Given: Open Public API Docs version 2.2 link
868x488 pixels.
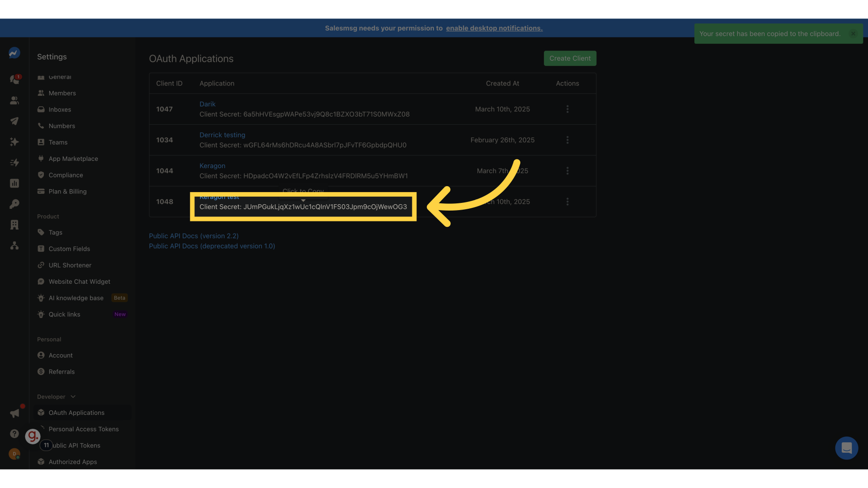Looking at the screenshot, I should pos(193,236).
